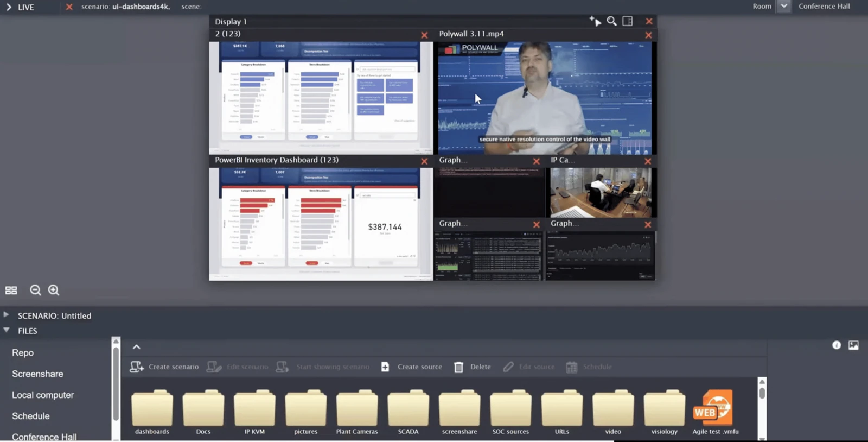The width and height of the screenshot is (868, 442).
Task: Click Edit scenario toolbar item
Action: click(x=238, y=367)
